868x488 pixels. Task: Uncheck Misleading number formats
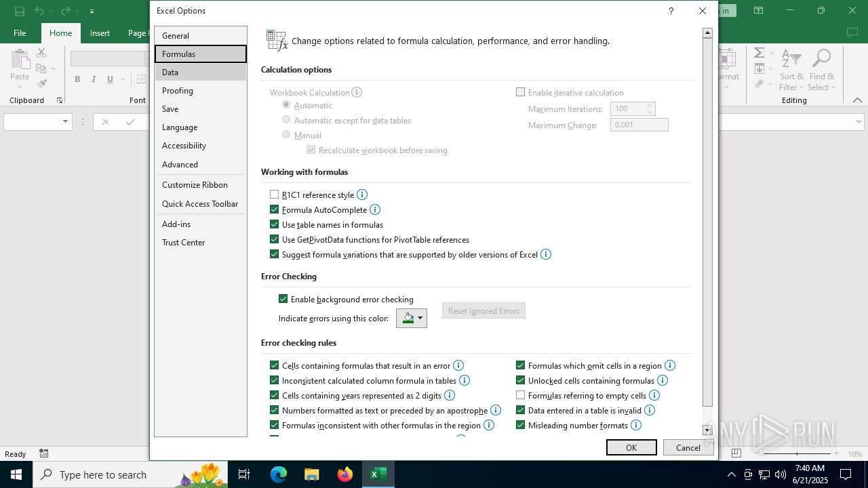521,425
